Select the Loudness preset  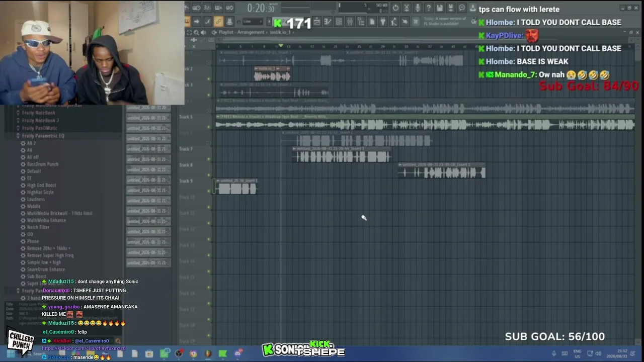click(x=36, y=200)
